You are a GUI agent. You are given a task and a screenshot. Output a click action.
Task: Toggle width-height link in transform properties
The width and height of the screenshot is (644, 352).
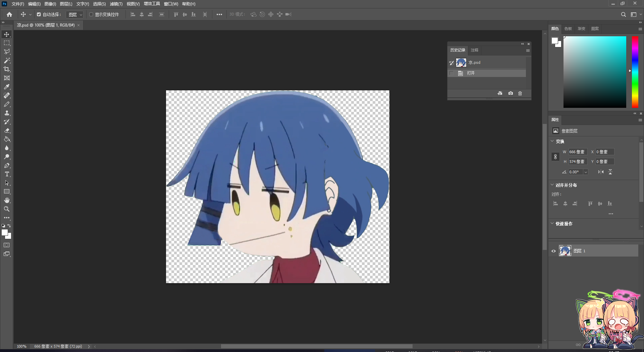(555, 157)
